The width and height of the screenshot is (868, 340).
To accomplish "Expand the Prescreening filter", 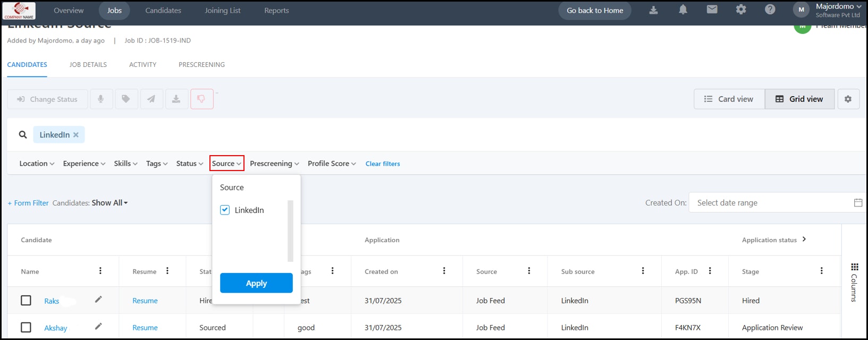I will [x=274, y=164].
